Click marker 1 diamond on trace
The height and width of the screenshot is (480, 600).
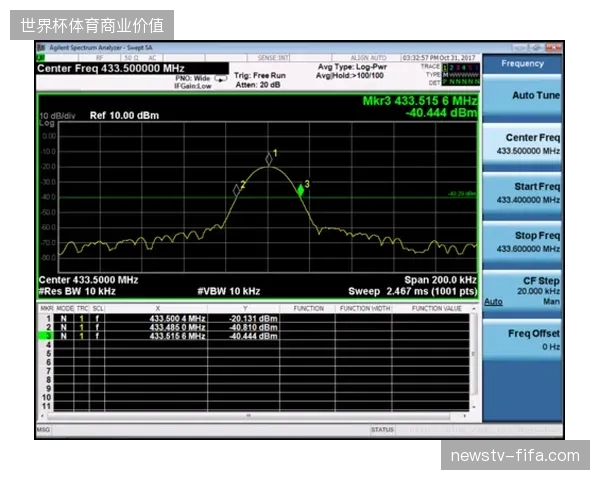[x=269, y=159]
